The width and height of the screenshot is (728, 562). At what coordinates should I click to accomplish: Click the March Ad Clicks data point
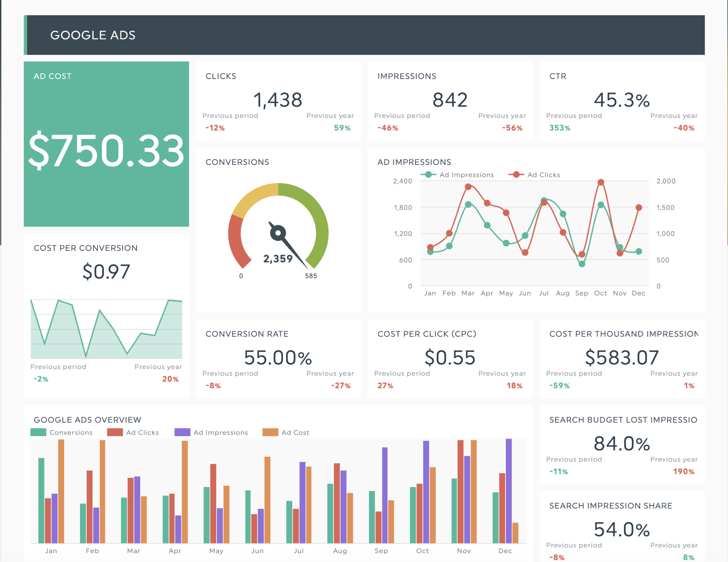coord(468,187)
